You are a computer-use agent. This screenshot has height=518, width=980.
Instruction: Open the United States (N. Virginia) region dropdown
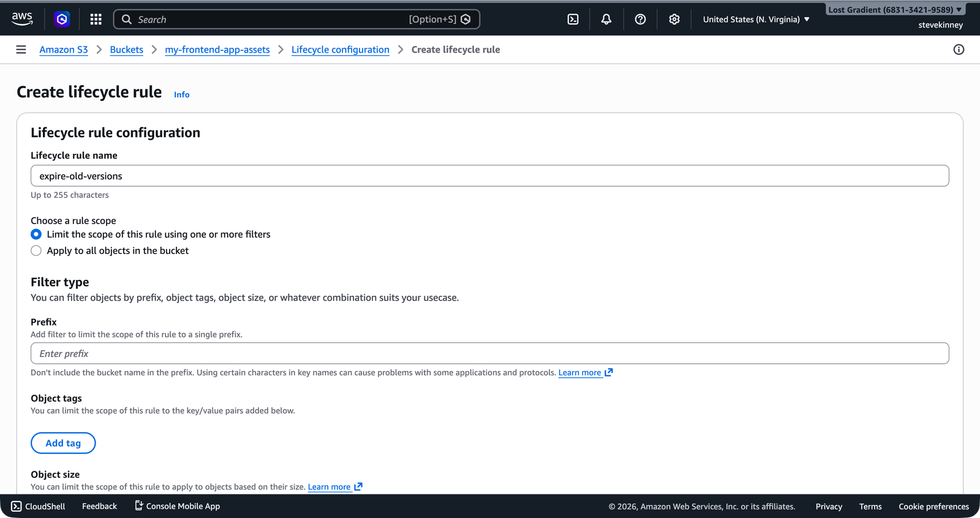[x=756, y=20]
